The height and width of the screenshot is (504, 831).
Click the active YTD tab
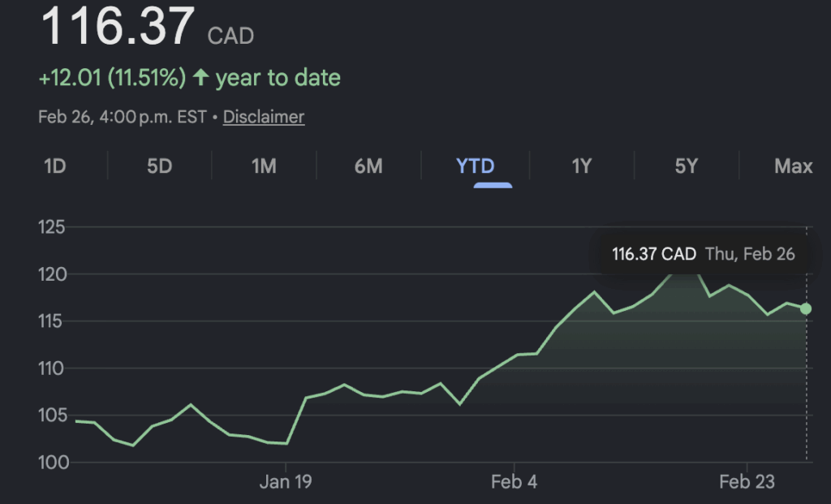[475, 166]
